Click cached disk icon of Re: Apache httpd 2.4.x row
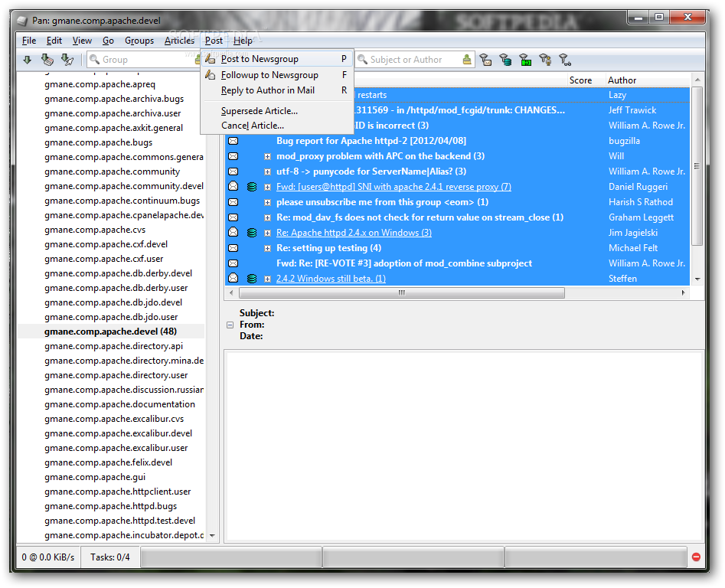The height and width of the screenshot is (588, 725). (x=252, y=233)
